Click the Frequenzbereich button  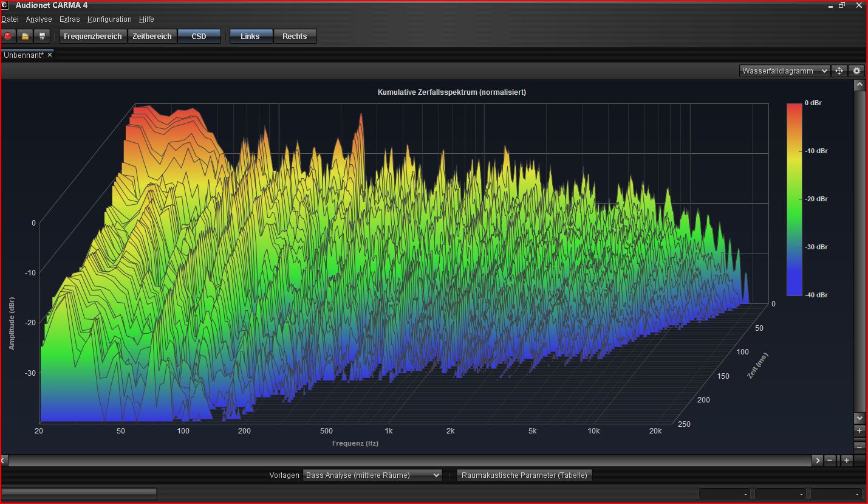point(92,36)
